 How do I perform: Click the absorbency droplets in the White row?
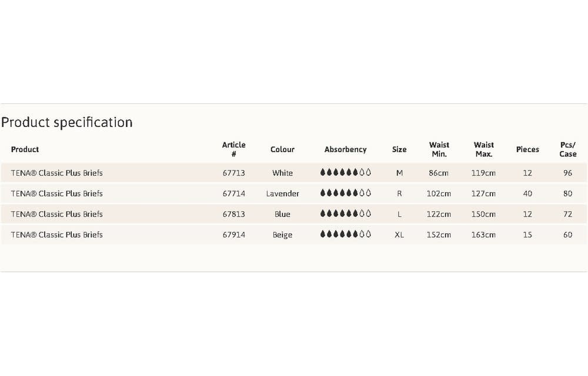click(345, 173)
